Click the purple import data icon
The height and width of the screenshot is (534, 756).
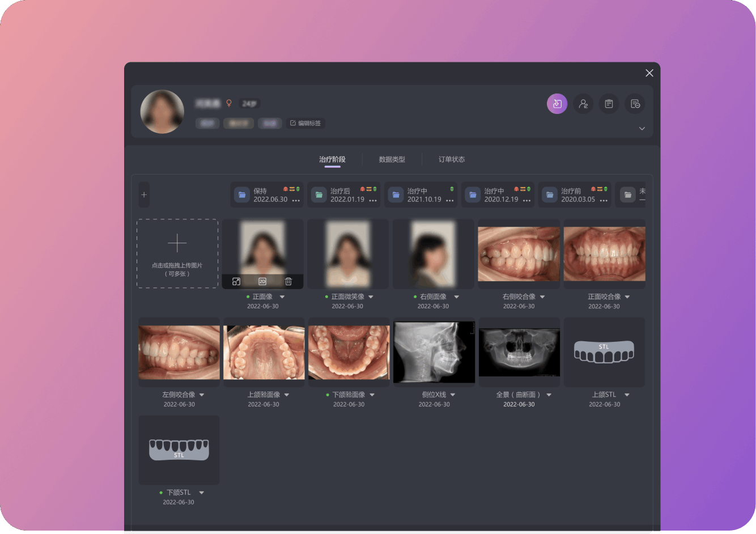point(557,104)
